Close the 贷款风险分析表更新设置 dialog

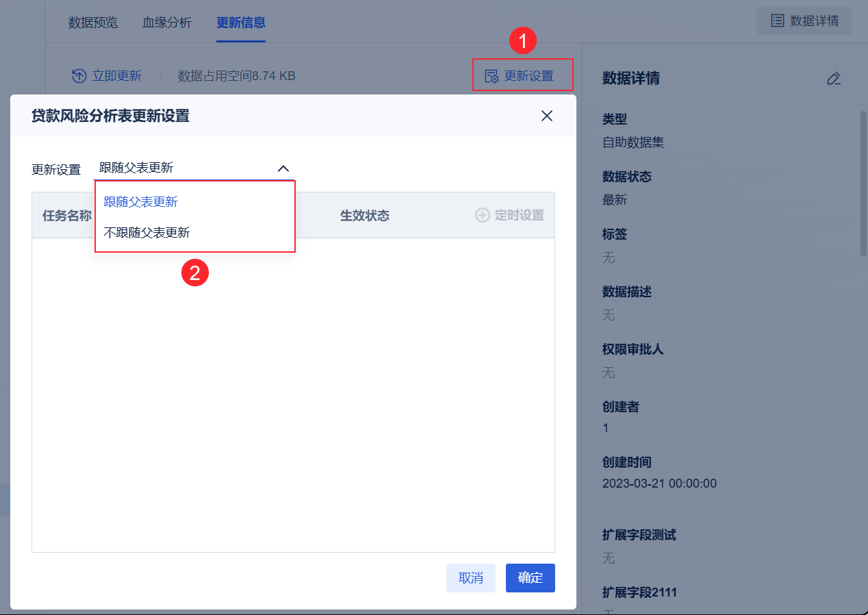(547, 116)
